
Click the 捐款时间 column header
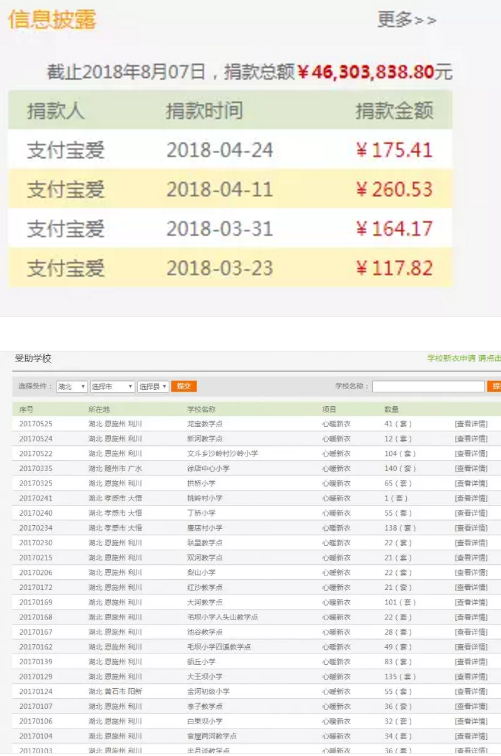[204, 111]
